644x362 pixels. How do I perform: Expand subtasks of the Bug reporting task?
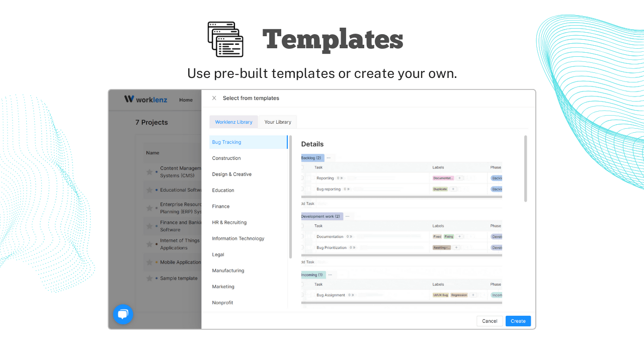click(x=347, y=189)
